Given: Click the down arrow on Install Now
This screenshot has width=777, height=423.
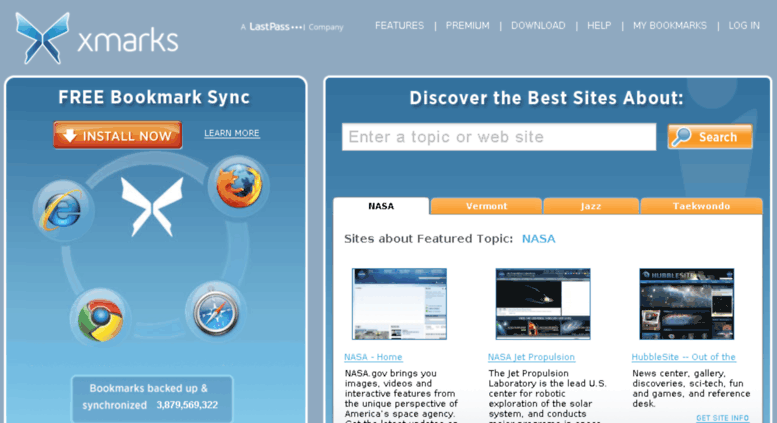Looking at the screenshot, I should (70, 135).
